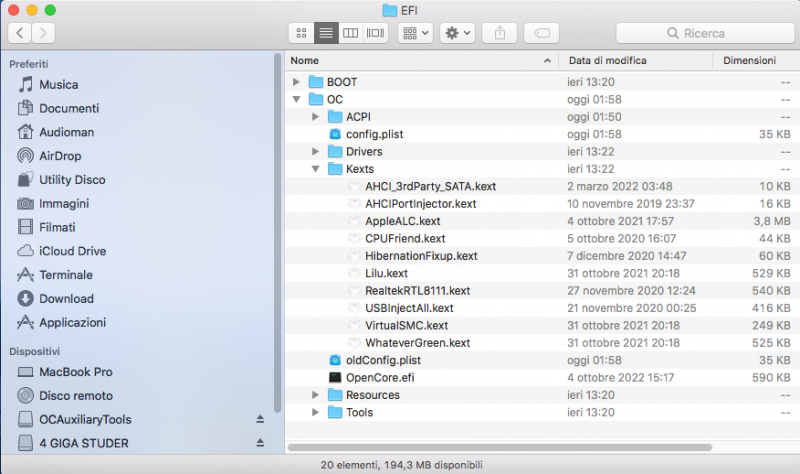Switch to icon view
The height and width of the screenshot is (474, 800).
301,33
